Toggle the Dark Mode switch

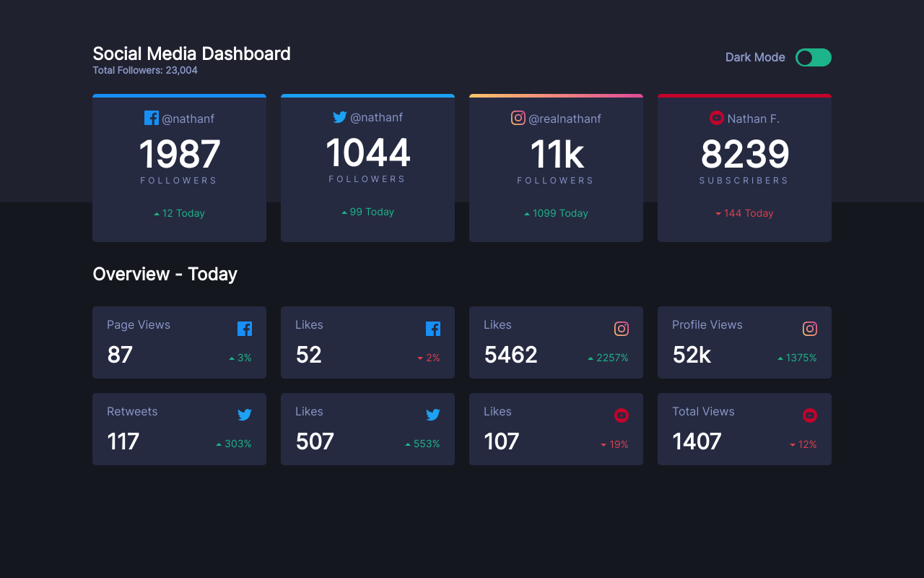[814, 58]
